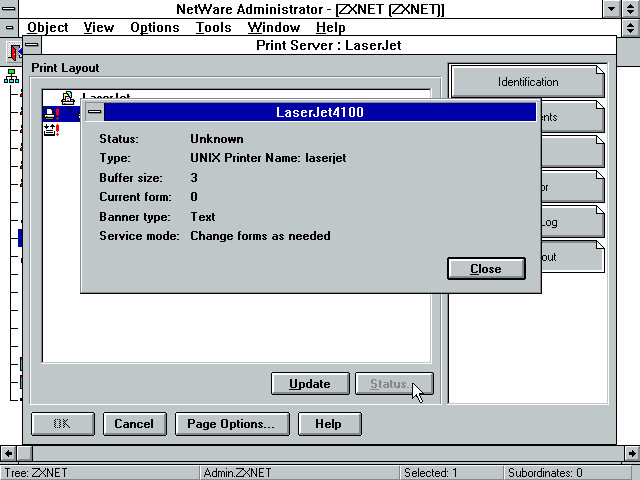Click the LaserJet4100 dialog title bar
Screen dimensions: 640x480
[x=320, y=112]
